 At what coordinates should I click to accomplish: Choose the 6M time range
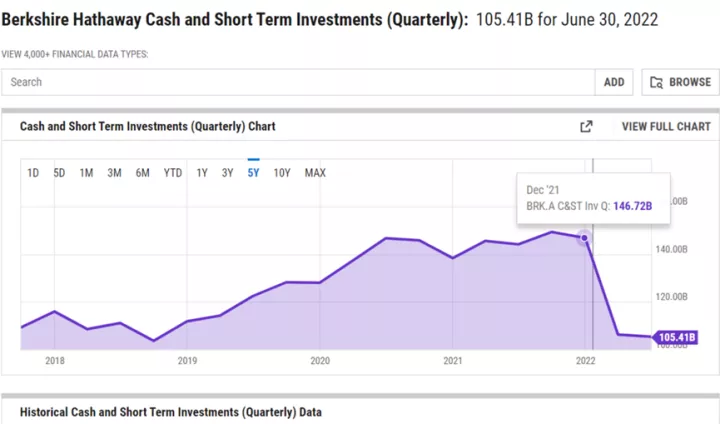click(x=143, y=173)
